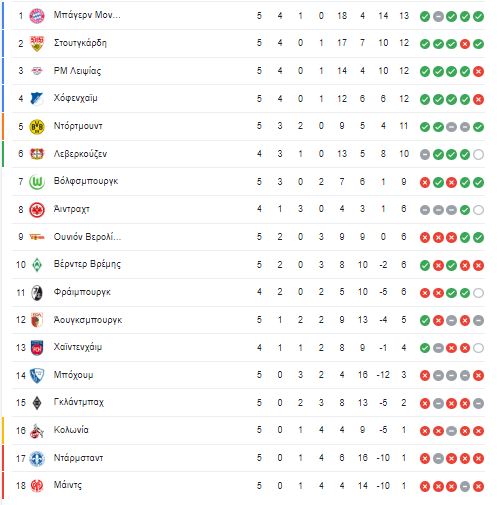Click the Eintracht Frankfurt eagle crest
This screenshot has height=505, width=499.
coord(37,210)
